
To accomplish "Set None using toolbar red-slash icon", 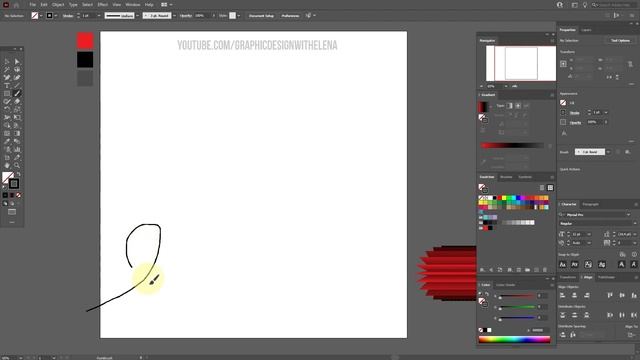I will [18, 195].
